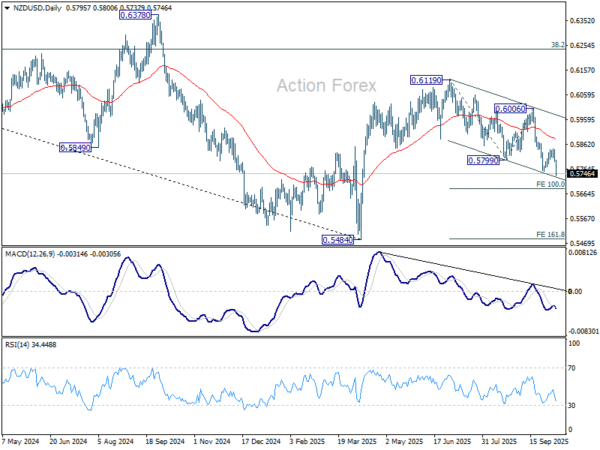
Task: Click the RSI 70 level label
Action: [x=572, y=368]
